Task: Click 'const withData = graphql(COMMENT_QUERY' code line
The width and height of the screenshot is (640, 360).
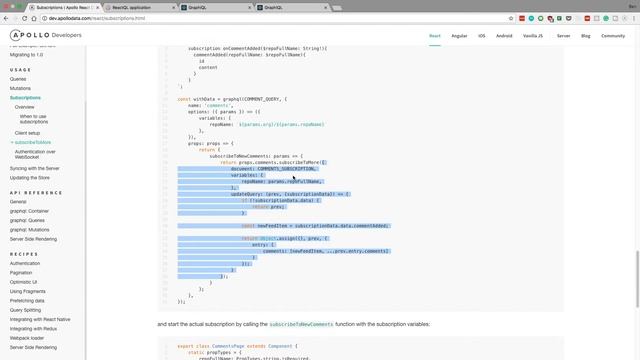Action: (232, 99)
